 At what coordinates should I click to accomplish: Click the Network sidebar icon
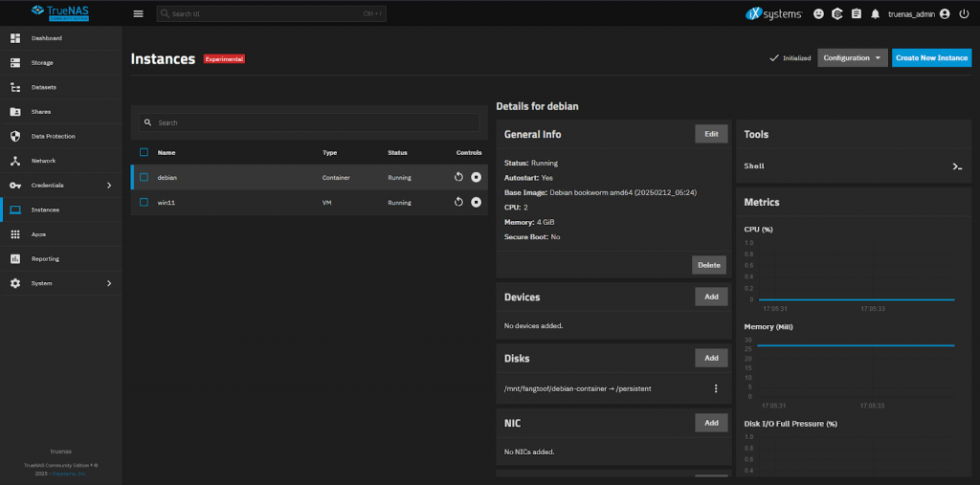(15, 161)
